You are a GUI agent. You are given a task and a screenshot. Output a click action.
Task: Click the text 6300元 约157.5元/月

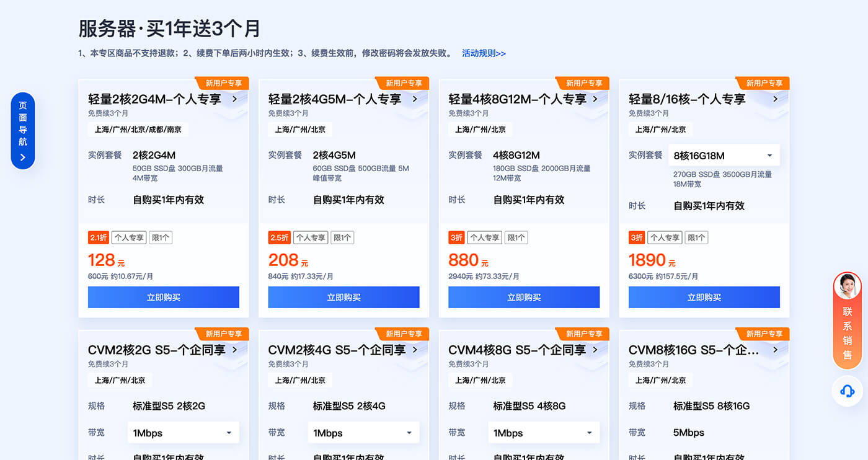point(663,276)
